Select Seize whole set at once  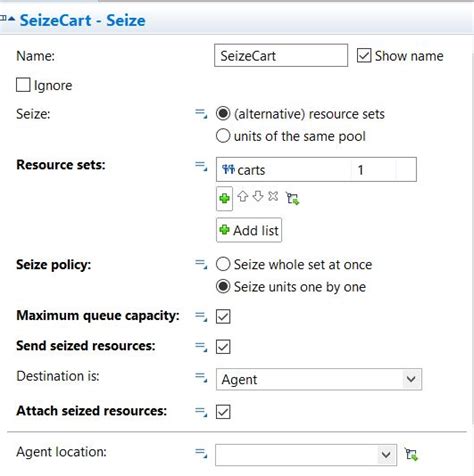point(223,264)
